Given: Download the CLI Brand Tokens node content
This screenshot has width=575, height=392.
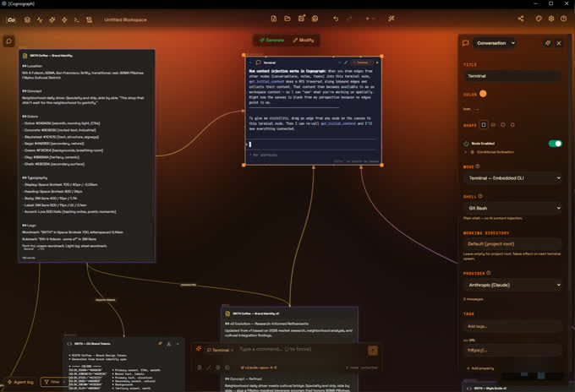Looking at the screenshot, I should point(168,344).
